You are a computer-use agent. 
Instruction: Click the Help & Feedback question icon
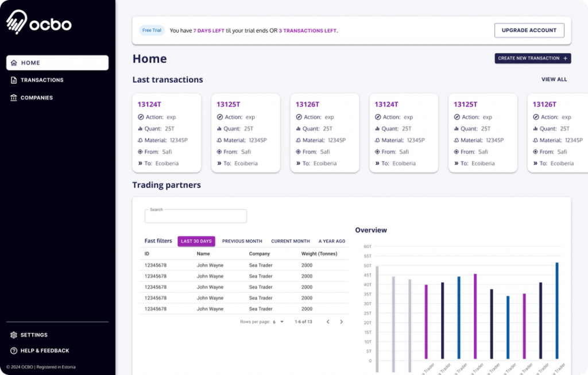pyautogui.click(x=14, y=350)
